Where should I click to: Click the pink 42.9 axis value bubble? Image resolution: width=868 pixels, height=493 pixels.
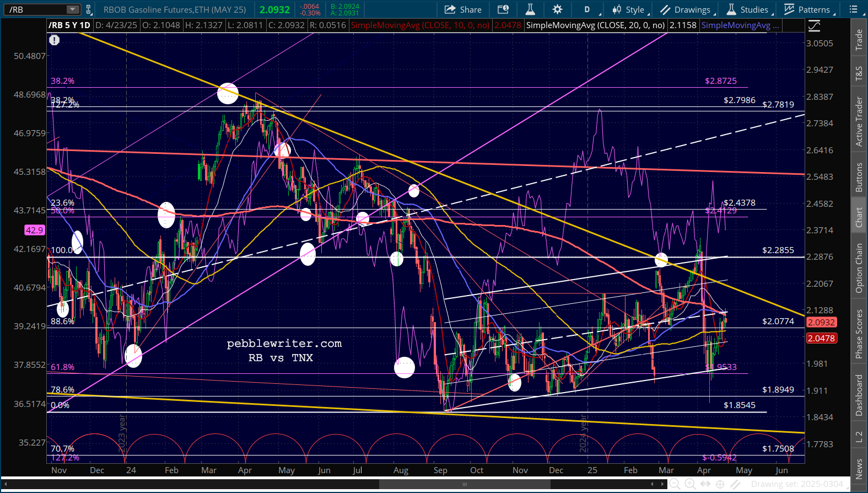click(34, 231)
